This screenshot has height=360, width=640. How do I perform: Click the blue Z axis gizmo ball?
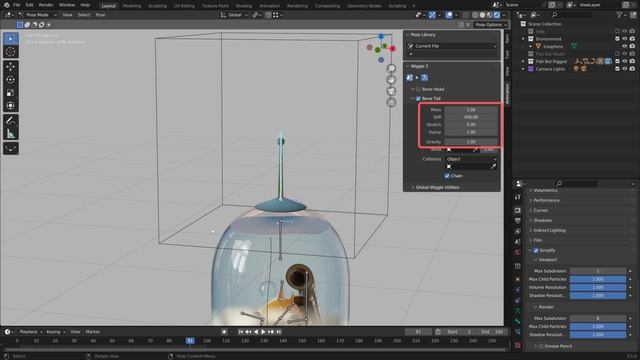pyautogui.click(x=381, y=36)
